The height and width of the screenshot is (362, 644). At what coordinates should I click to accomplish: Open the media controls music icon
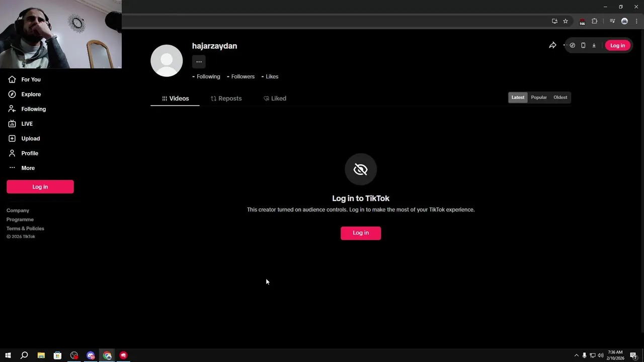612,21
